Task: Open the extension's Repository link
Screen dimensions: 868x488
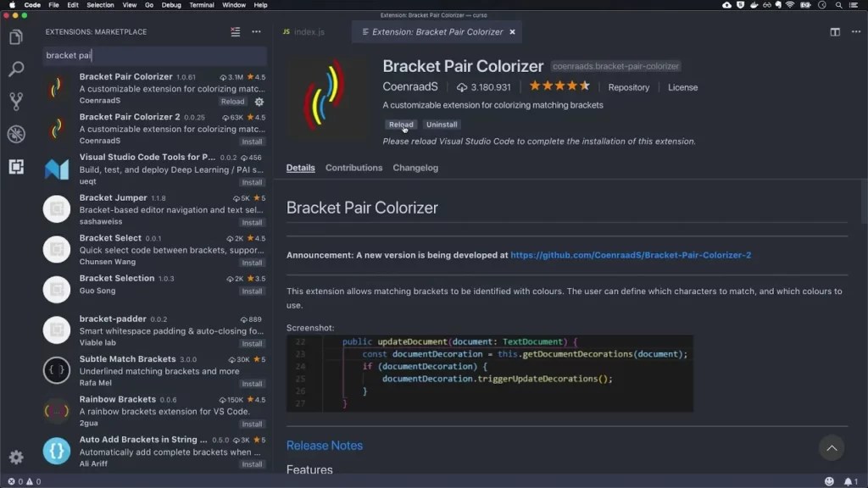Action: 629,87
